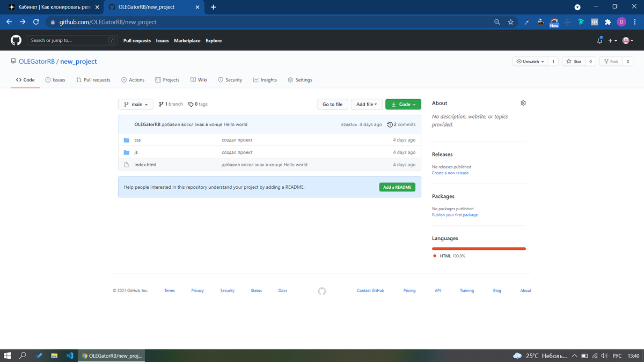Click the Go to file button
644x362 pixels.
(333, 105)
